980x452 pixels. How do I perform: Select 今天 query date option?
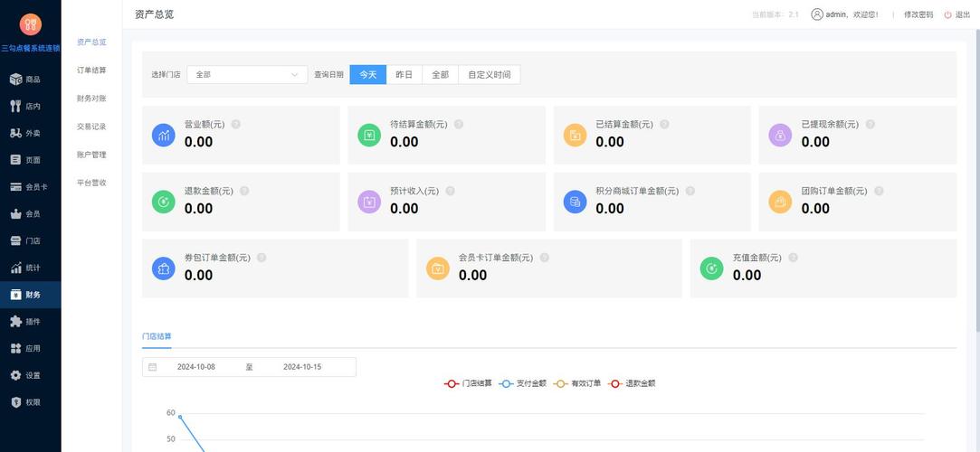[368, 74]
